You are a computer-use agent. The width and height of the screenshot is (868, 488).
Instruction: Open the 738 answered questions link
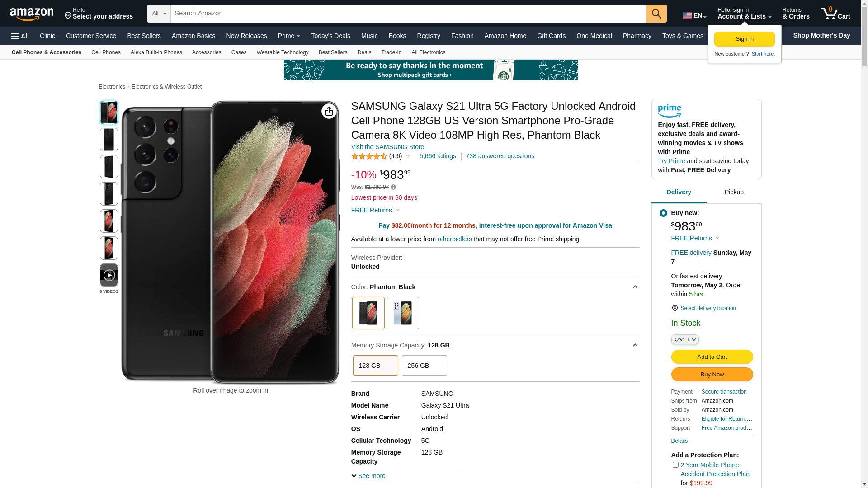[x=500, y=156]
